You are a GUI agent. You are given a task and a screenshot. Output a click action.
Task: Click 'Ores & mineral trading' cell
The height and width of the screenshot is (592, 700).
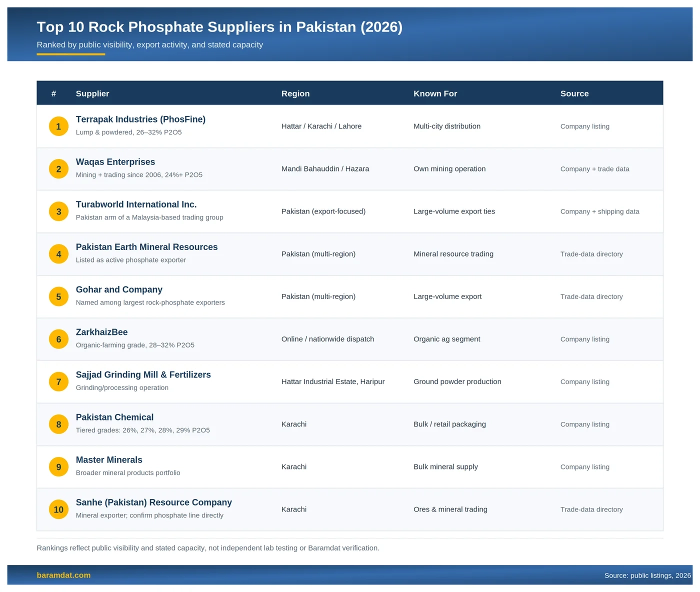(450, 509)
